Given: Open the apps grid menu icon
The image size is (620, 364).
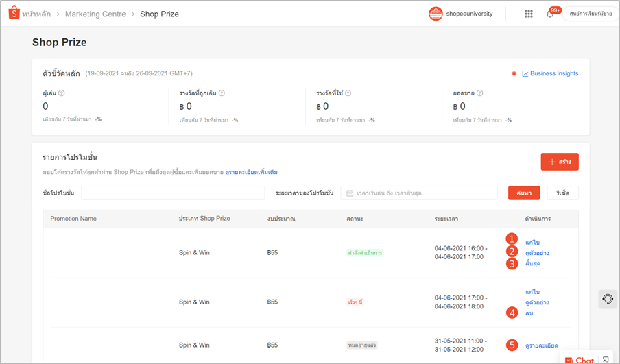Looking at the screenshot, I should pos(529,14).
